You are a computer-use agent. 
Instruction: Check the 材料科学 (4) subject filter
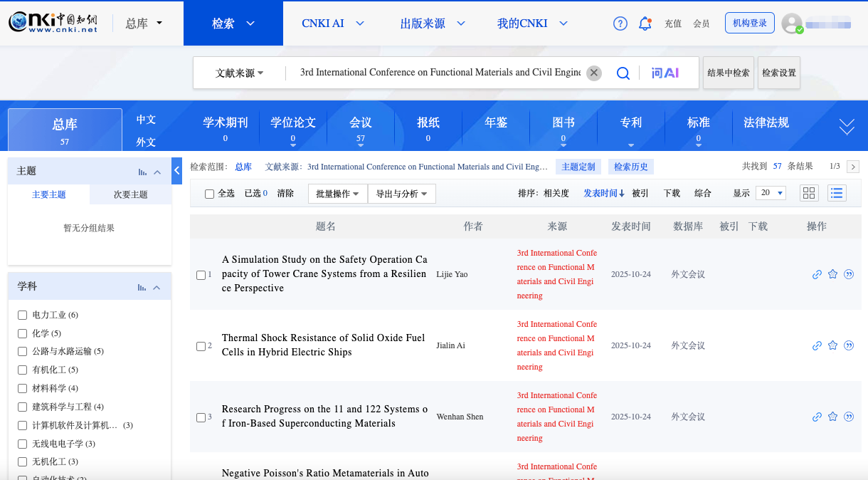coord(22,388)
